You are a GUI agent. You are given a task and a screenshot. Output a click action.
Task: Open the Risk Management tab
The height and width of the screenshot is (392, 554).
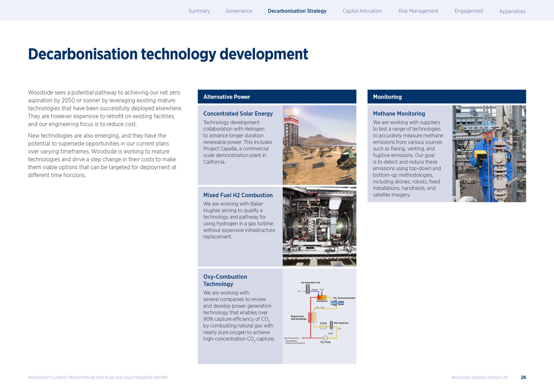pos(418,11)
